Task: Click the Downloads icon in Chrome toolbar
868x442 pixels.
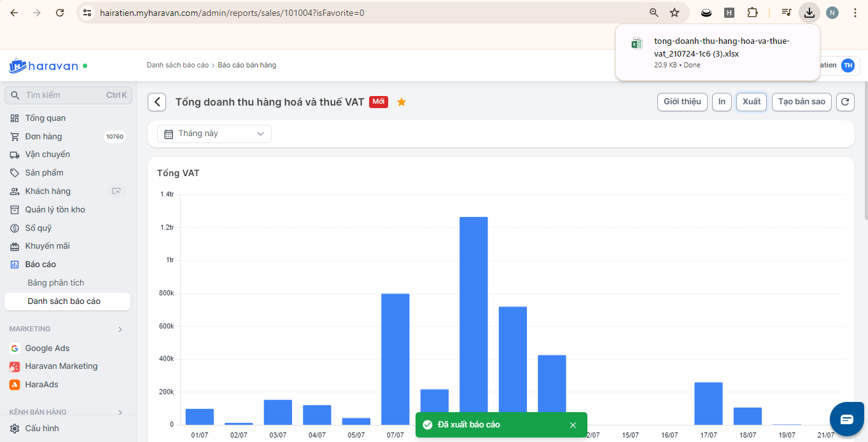Action: tap(809, 13)
